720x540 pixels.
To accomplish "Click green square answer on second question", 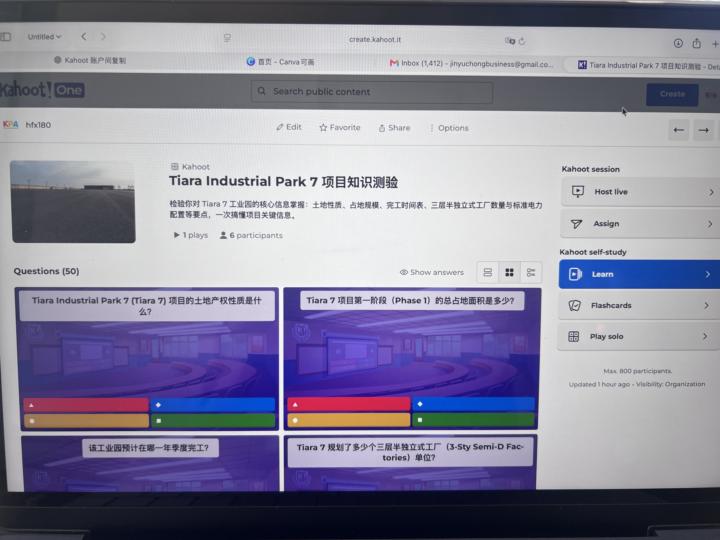I will (x=473, y=420).
